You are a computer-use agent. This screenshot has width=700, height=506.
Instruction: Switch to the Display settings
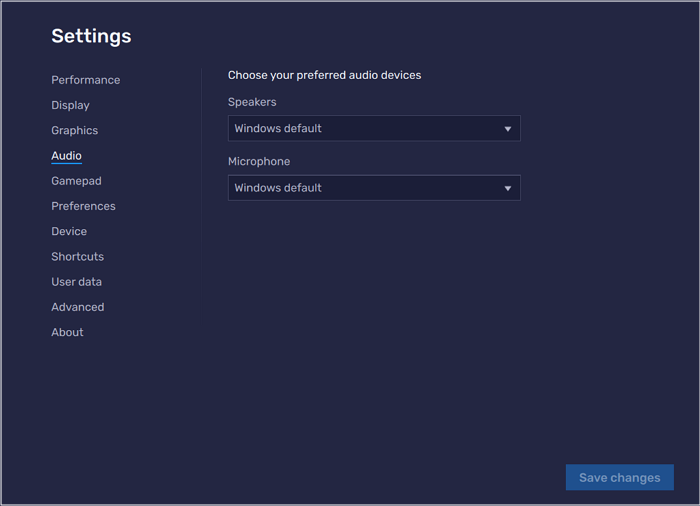tap(70, 105)
